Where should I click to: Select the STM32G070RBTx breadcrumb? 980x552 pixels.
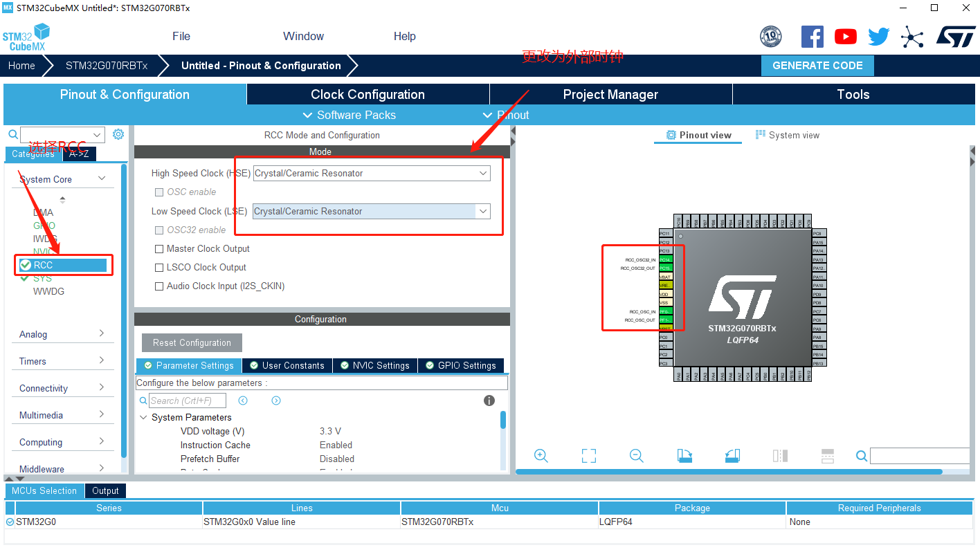(107, 66)
